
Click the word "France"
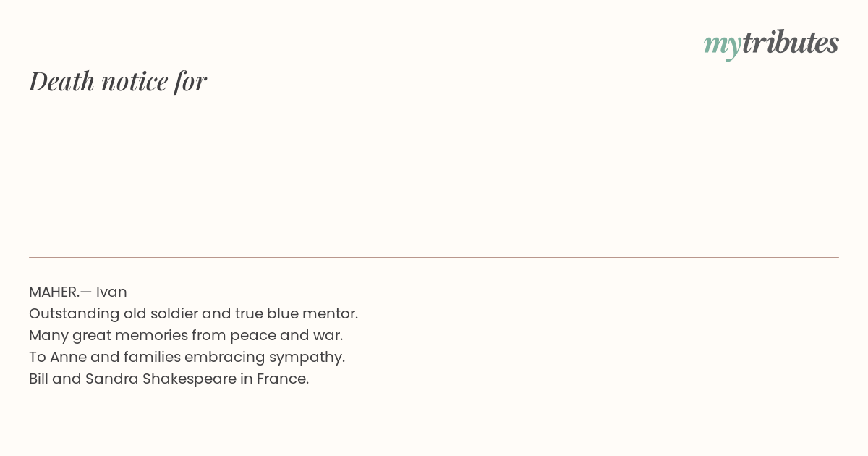point(282,379)
